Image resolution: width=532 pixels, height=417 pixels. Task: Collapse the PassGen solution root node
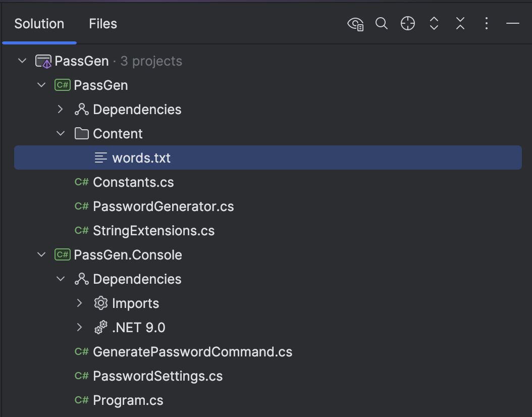click(22, 61)
